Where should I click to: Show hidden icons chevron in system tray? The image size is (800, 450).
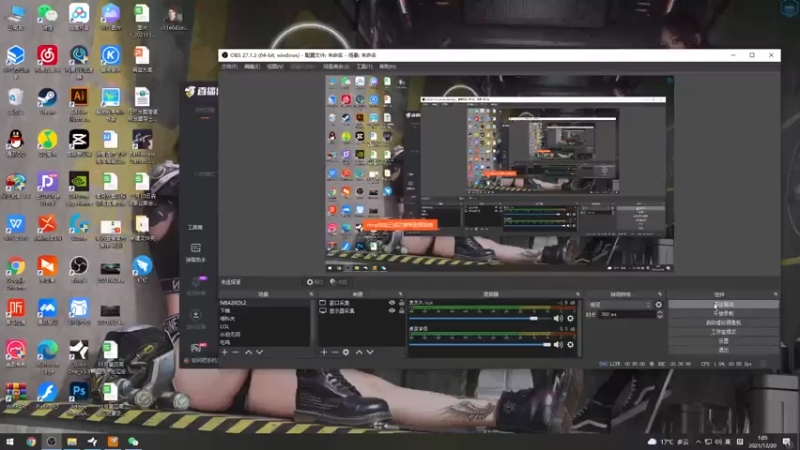698,442
